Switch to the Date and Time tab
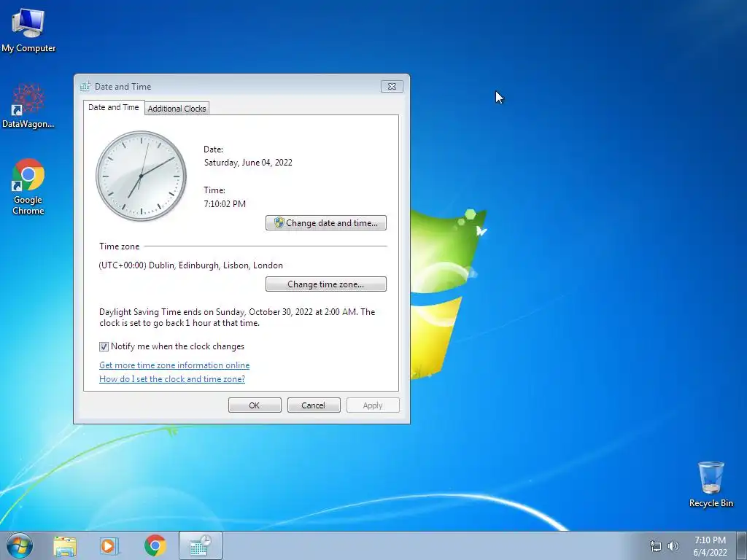The width and height of the screenshot is (747, 560). point(113,108)
